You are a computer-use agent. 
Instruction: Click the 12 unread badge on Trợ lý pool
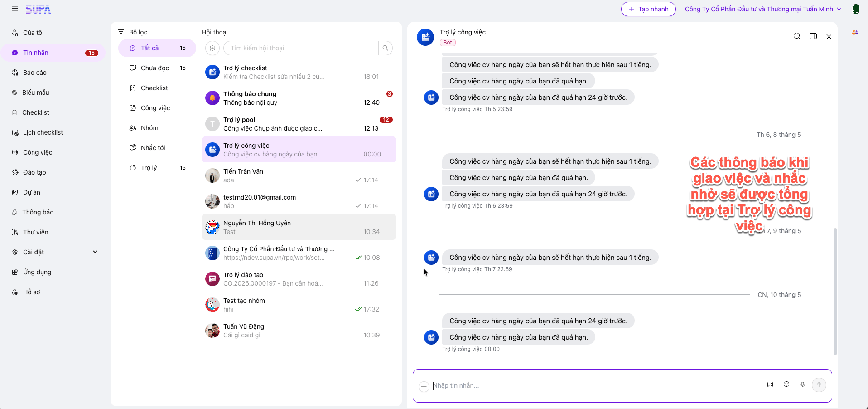coord(386,120)
